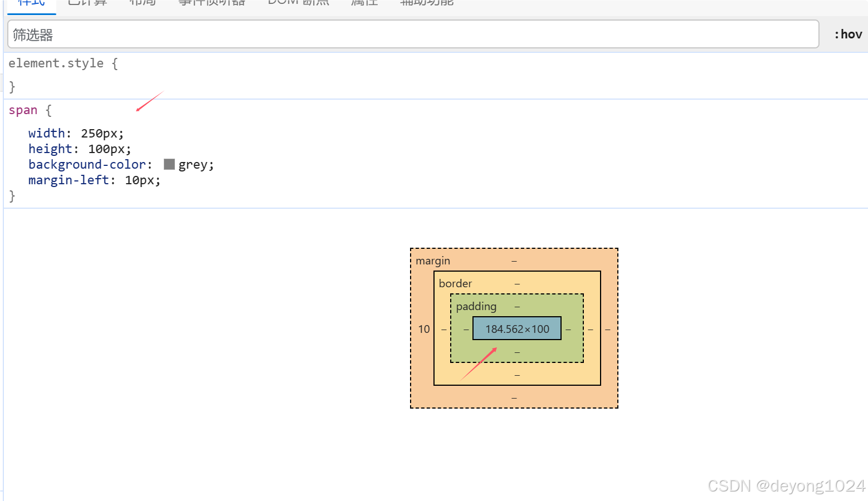Switch to the 已计算 (Computed) tab

pos(86,3)
